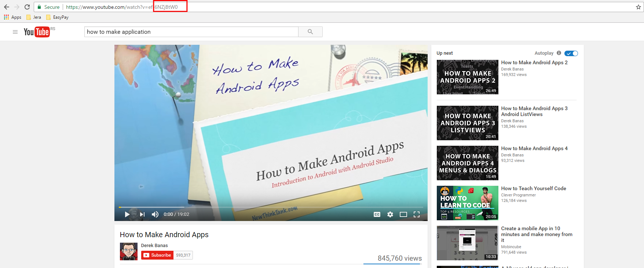
Task: Open video settings gear menu
Action: (390, 214)
